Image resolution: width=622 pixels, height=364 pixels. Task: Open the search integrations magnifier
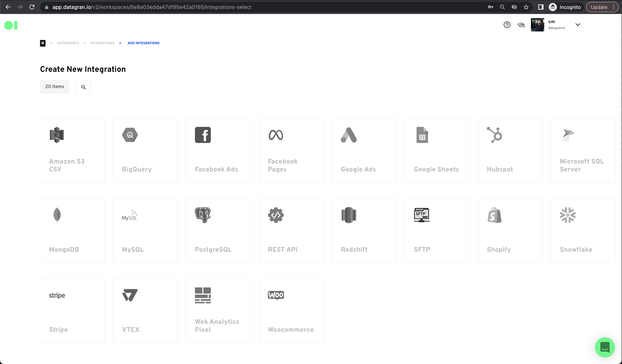click(83, 87)
